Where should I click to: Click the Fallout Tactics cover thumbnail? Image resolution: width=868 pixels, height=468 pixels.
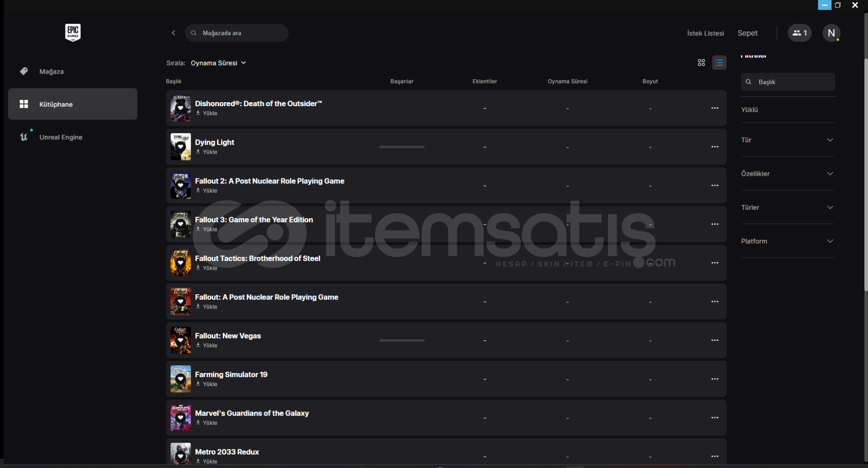[180, 263]
